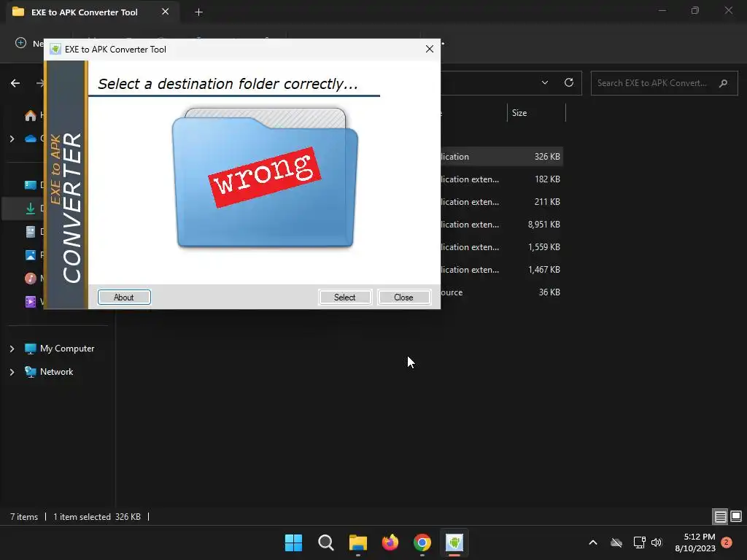Open Home icon in navigation pane
The width and height of the screenshot is (747, 560).
point(31,115)
